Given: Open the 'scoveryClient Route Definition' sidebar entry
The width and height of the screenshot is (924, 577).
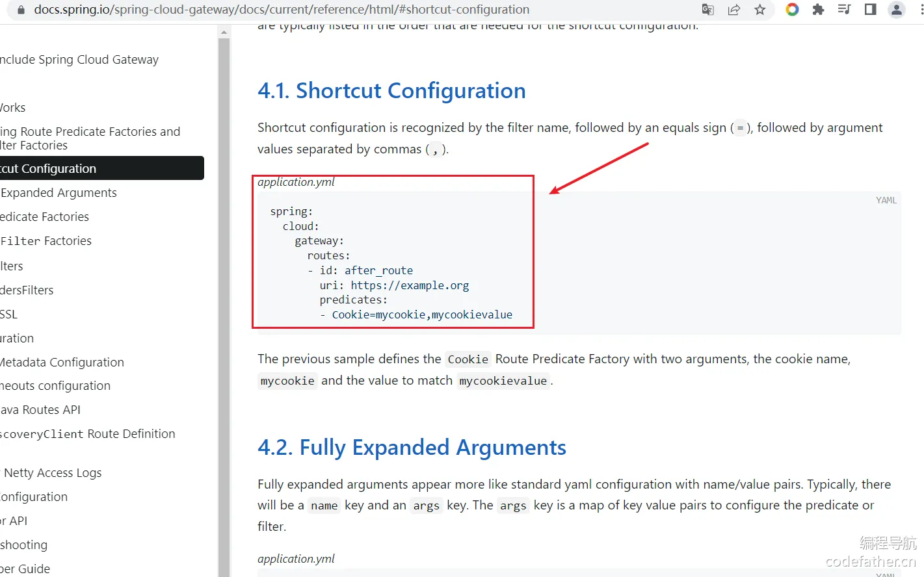Looking at the screenshot, I should point(88,434).
